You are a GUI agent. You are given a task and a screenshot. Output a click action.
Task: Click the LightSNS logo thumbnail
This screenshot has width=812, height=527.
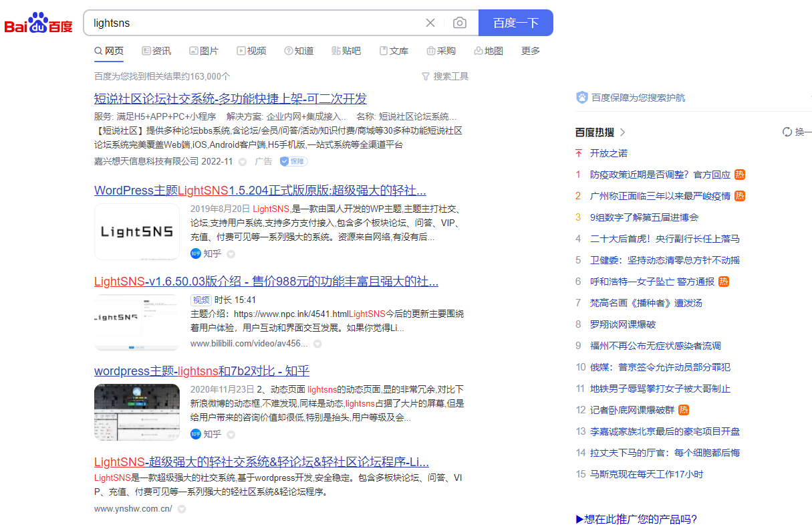coord(137,231)
